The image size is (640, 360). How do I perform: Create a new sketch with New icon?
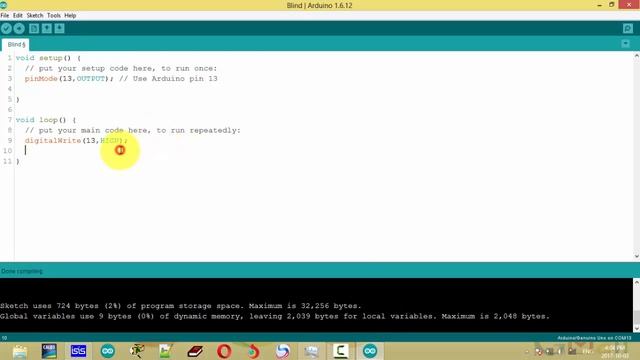coord(34,28)
